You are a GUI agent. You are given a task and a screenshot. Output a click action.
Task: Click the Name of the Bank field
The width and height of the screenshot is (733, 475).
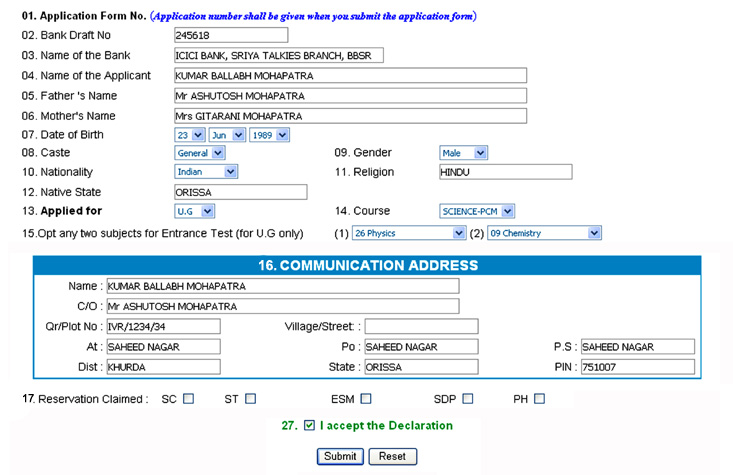coord(279,55)
